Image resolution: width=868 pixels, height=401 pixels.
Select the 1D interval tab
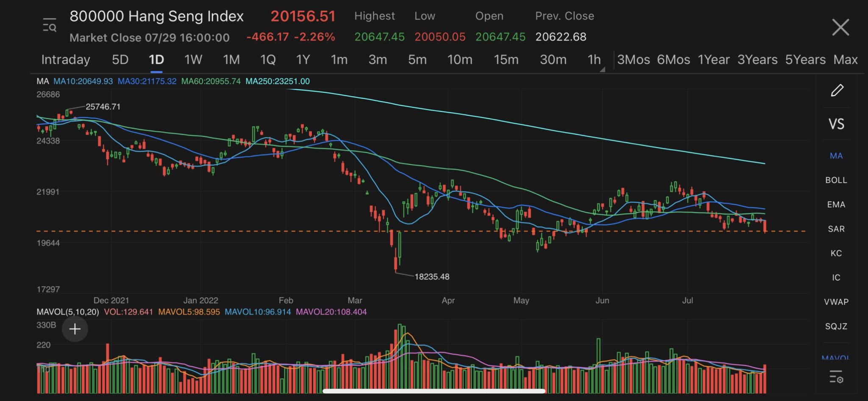pos(156,60)
